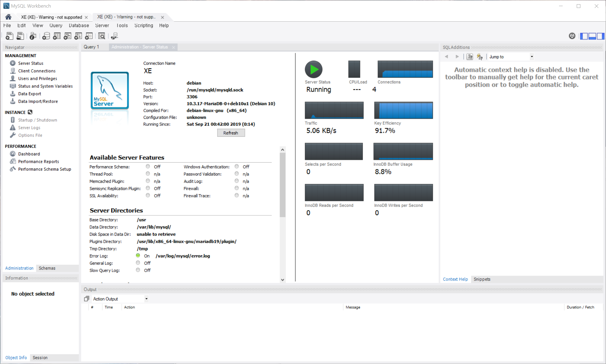606x364 pixels.
Task: Navigate forward in context help
Action: click(457, 57)
